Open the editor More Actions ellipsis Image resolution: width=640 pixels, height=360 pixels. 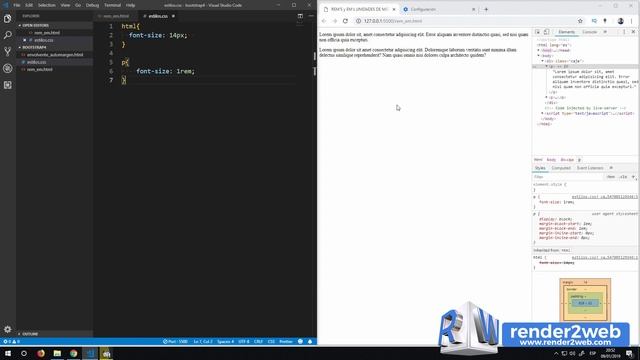311,16
